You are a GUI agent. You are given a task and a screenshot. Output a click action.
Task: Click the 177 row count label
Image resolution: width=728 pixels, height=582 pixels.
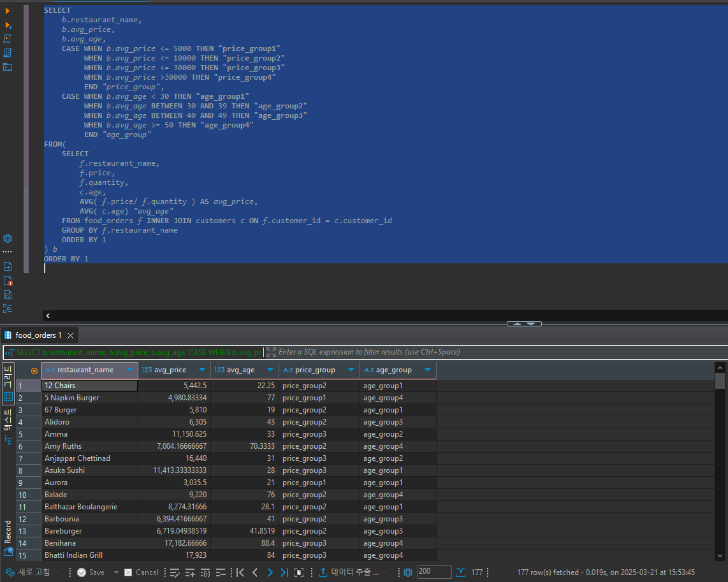477,572
